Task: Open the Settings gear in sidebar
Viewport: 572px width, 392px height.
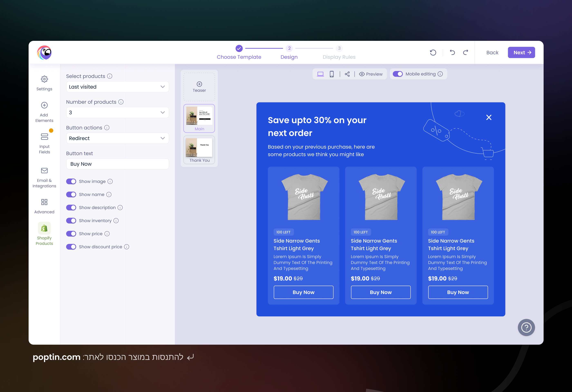Action: click(x=44, y=83)
